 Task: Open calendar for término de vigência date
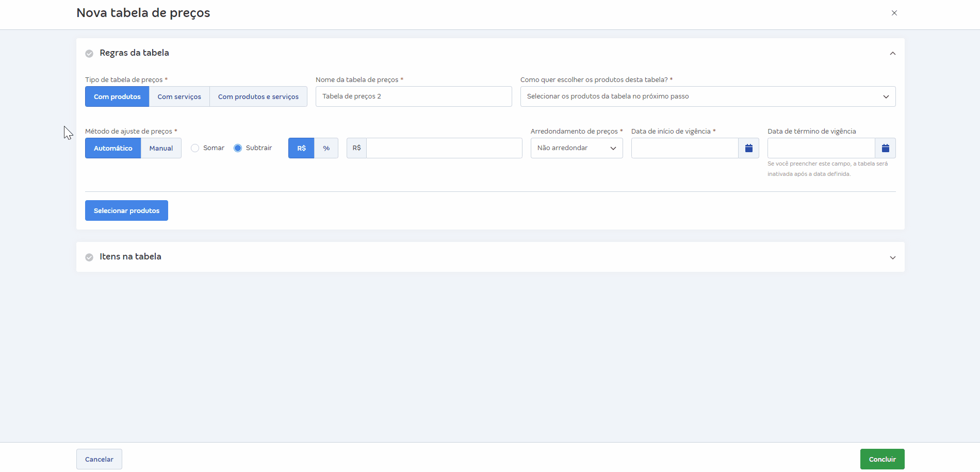(x=885, y=148)
